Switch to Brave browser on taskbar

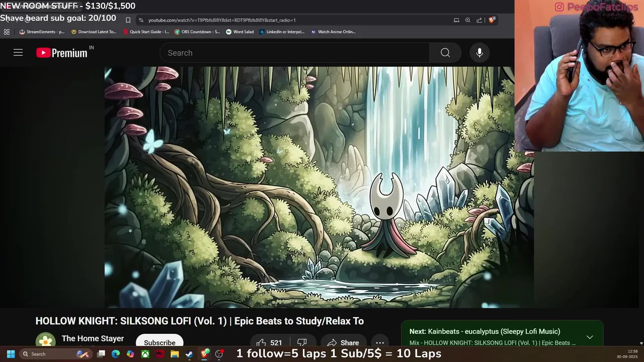[x=204, y=354]
